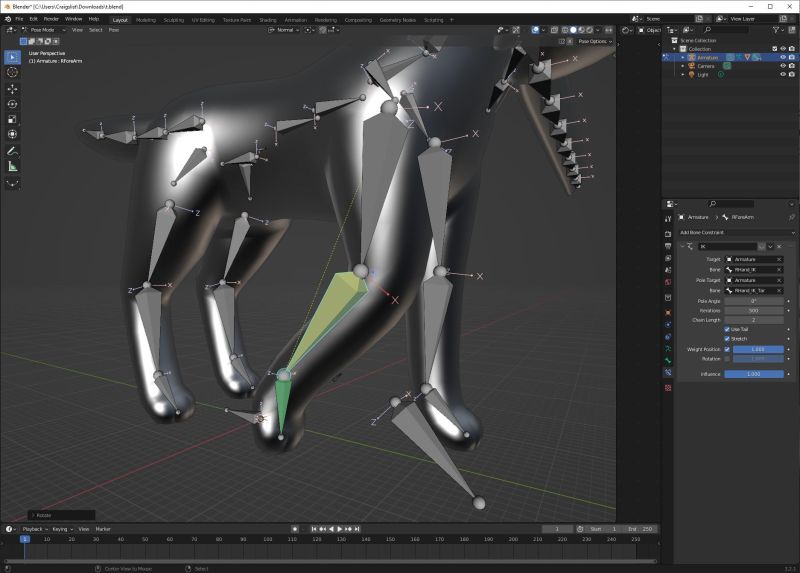This screenshot has height=573, width=800.
Task: Hide the Armature in the outliner
Action: tap(783, 58)
